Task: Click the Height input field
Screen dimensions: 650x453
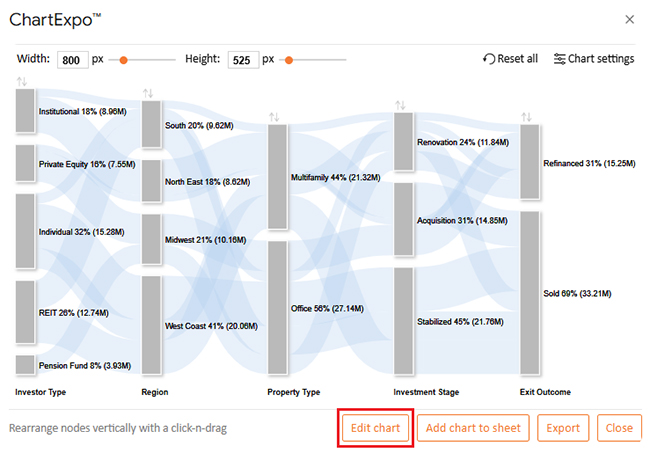Action: point(243,59)
